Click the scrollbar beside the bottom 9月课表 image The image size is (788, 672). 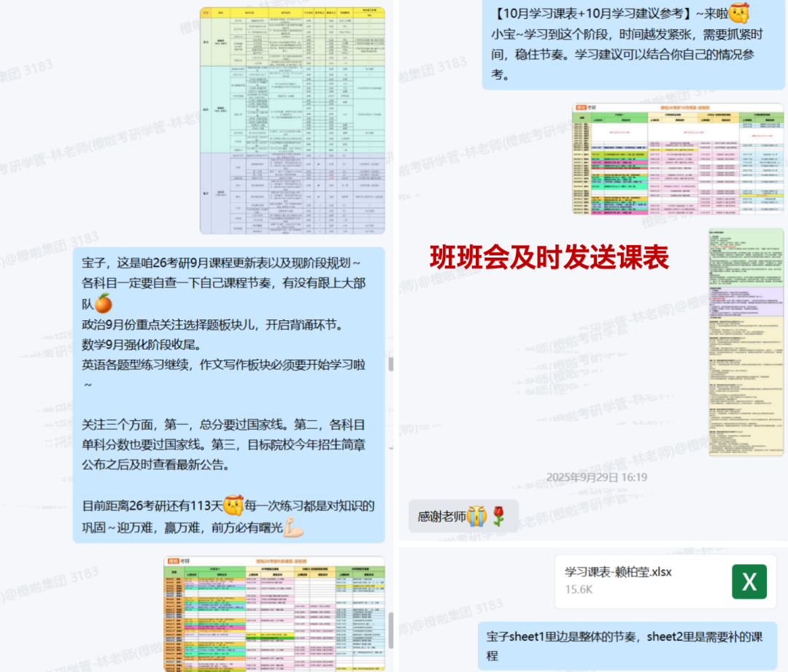point(391,630)
